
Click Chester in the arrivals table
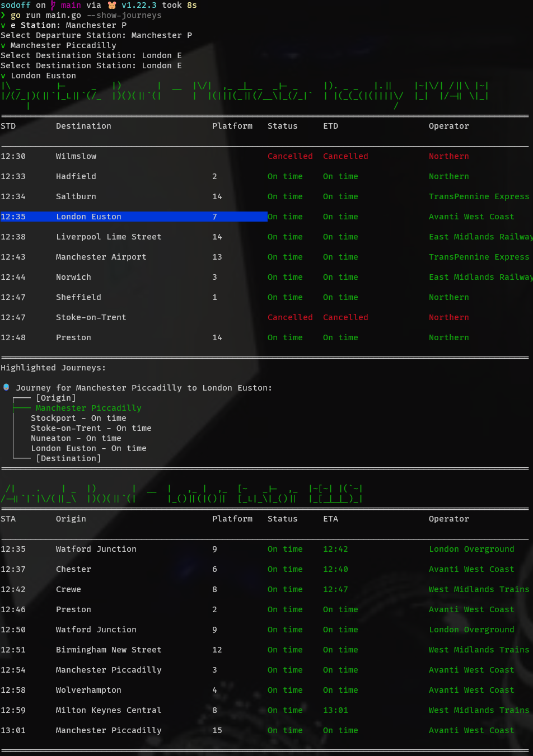pos(73,569)
